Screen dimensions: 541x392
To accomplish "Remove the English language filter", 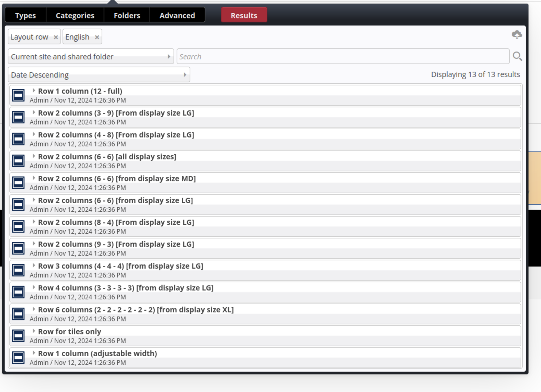I will pyautogui.click(x=97, y=37).
